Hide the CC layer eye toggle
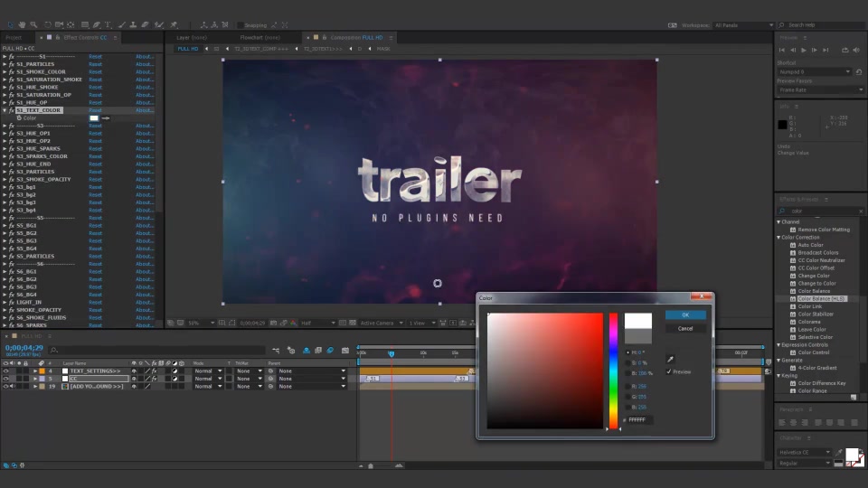This screenshot has height=488, width=868. click(5, 379)
